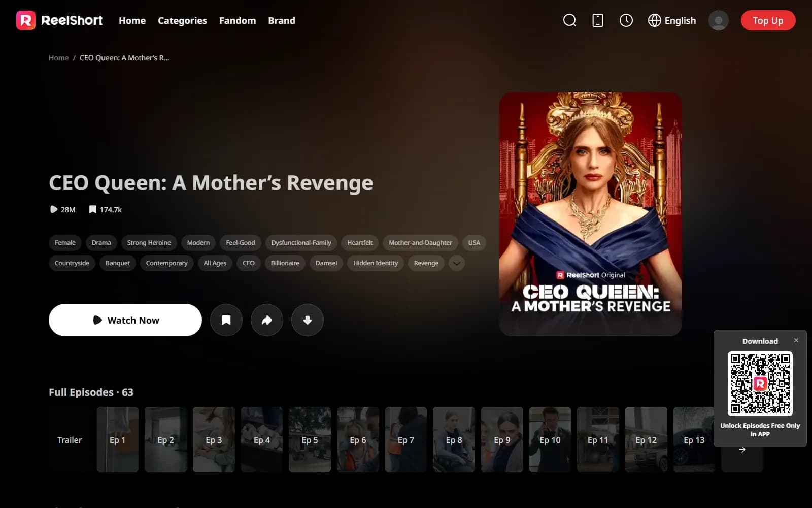Open episode Ep 10 thumbnail

pyautogui.click(x=550, y=439)
